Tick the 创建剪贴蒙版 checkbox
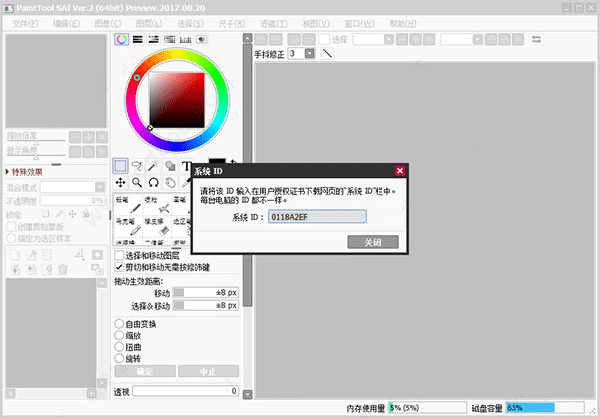600x418 pixels. 11,227
